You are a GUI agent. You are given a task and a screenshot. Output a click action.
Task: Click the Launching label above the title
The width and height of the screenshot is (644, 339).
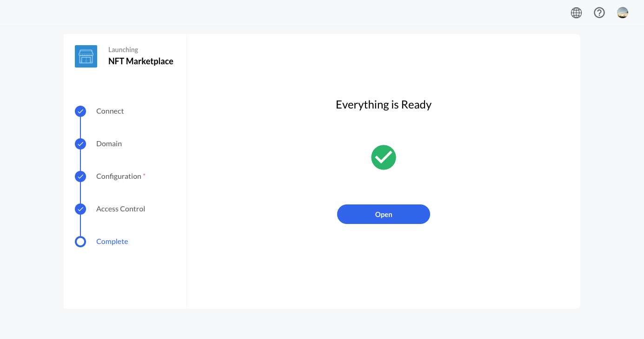123,50
